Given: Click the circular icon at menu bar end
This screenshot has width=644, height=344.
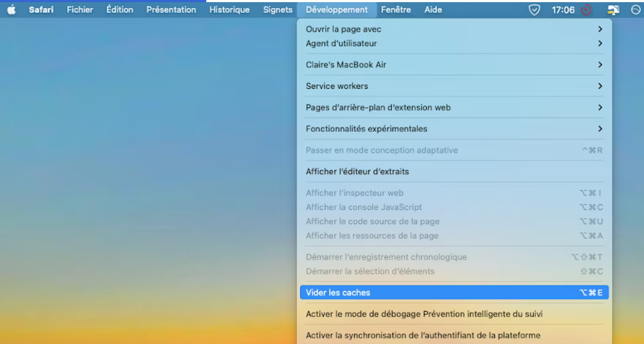Looking at the screenshot, I should click(x=635, y=10).
